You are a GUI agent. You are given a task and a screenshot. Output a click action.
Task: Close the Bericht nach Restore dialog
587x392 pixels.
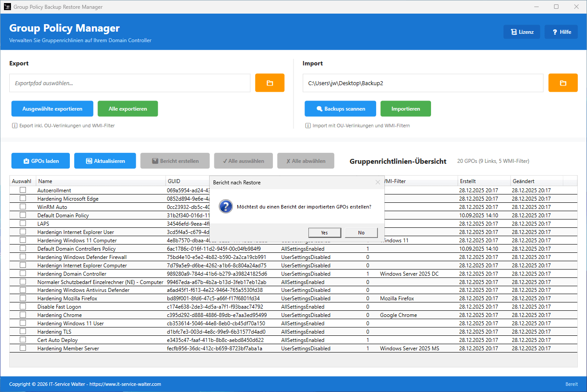coord(377,182)
